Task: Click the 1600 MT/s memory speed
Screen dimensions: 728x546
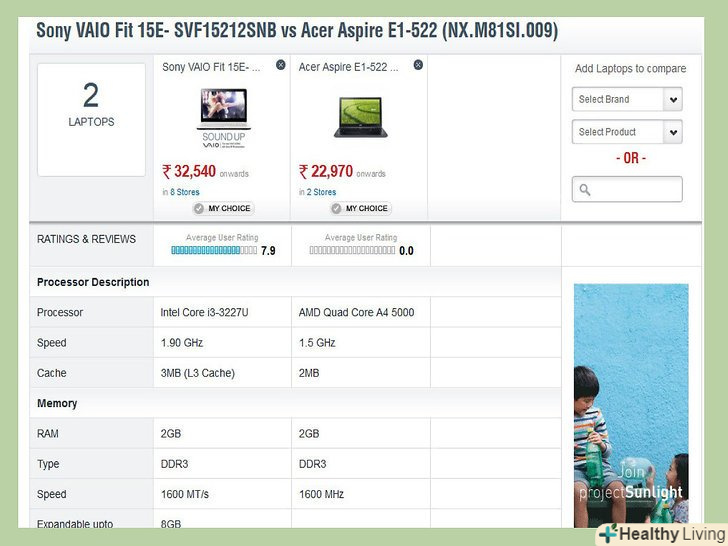Action: pyautogui.click(x=185, y=494)
